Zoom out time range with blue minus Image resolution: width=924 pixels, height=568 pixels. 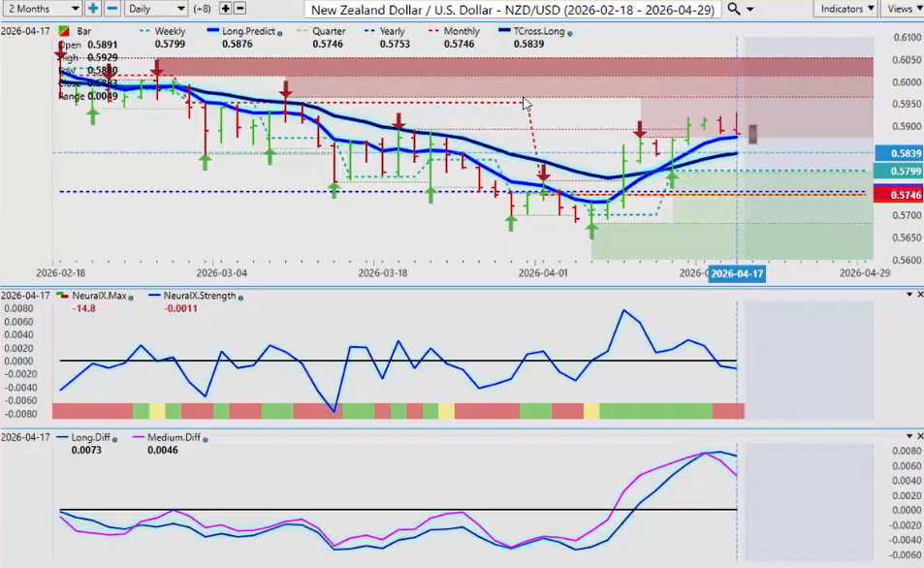pyautogui.click(x=112, y=9)
